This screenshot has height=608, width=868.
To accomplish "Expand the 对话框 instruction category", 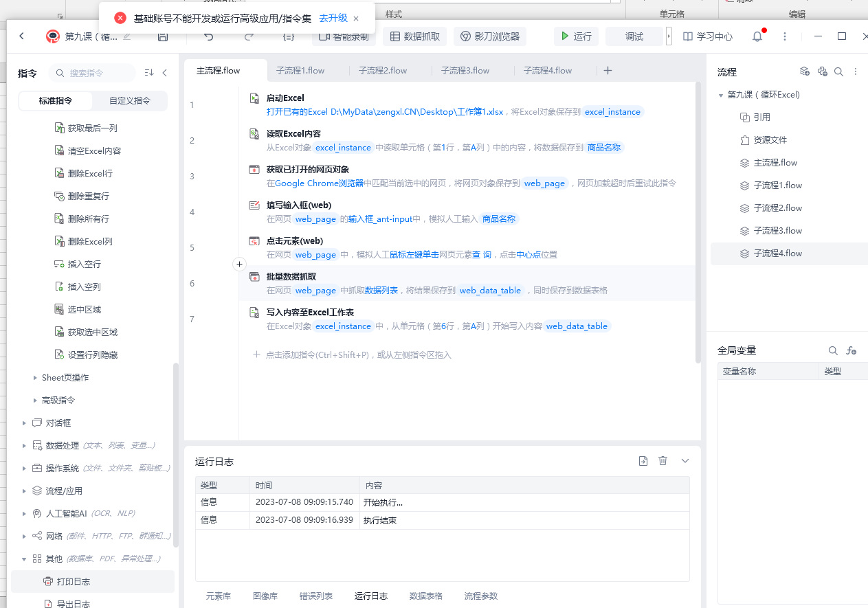I will click(x=25, y=423).
